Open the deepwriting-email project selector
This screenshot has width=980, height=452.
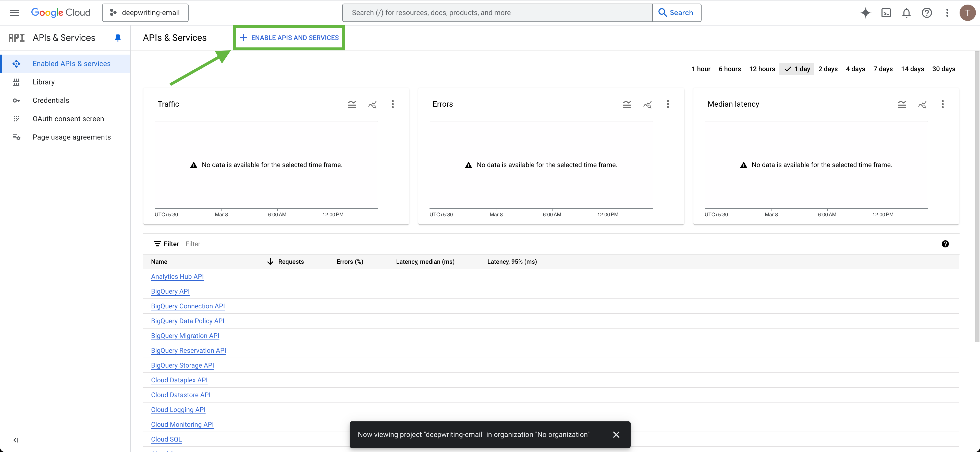click(x=145, y=12)
